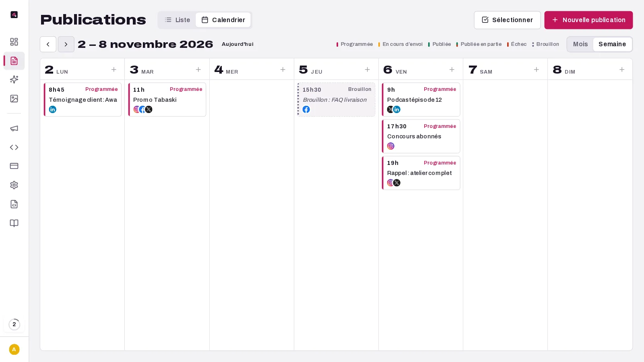Jump to Aujourd'hui
This screenshot has width=644, height=362.
pos(237,44)
